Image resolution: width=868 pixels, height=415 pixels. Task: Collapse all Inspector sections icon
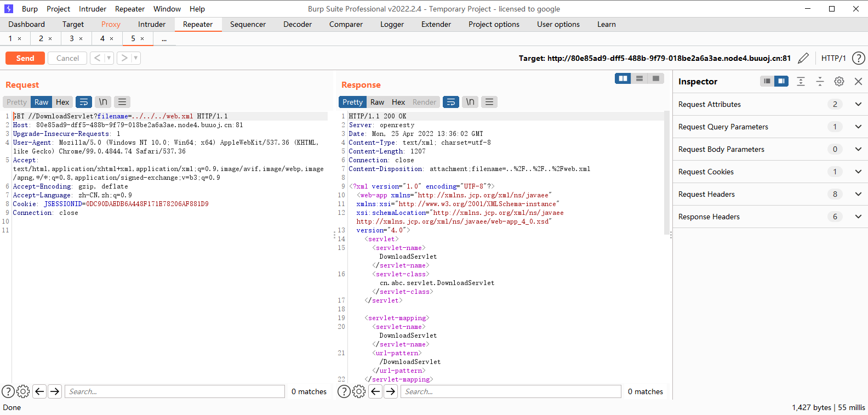820,81
